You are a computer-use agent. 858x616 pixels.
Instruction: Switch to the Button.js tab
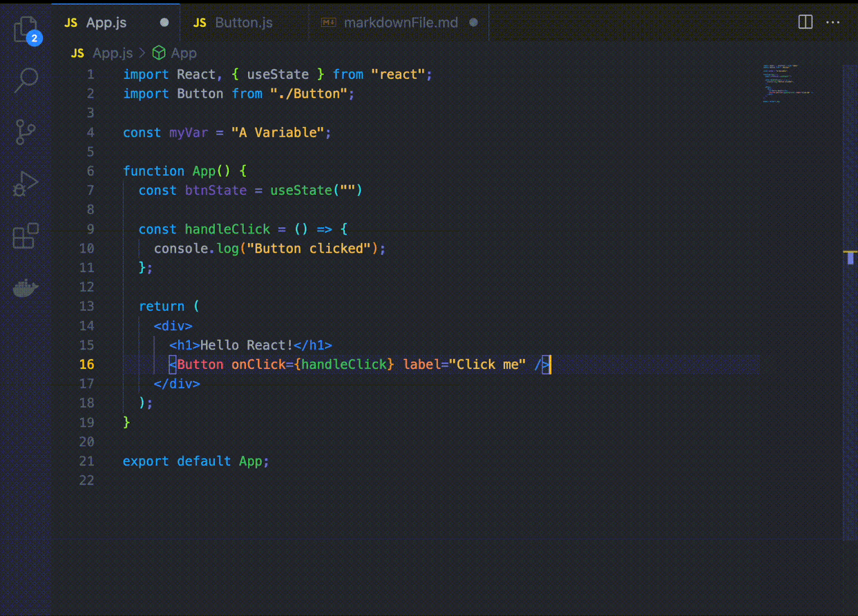[x=243, y=22]
